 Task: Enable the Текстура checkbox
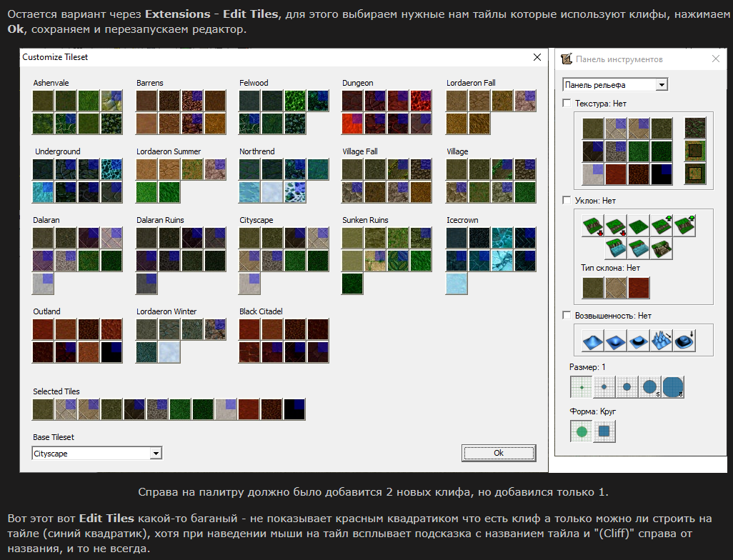click(567, 104)
